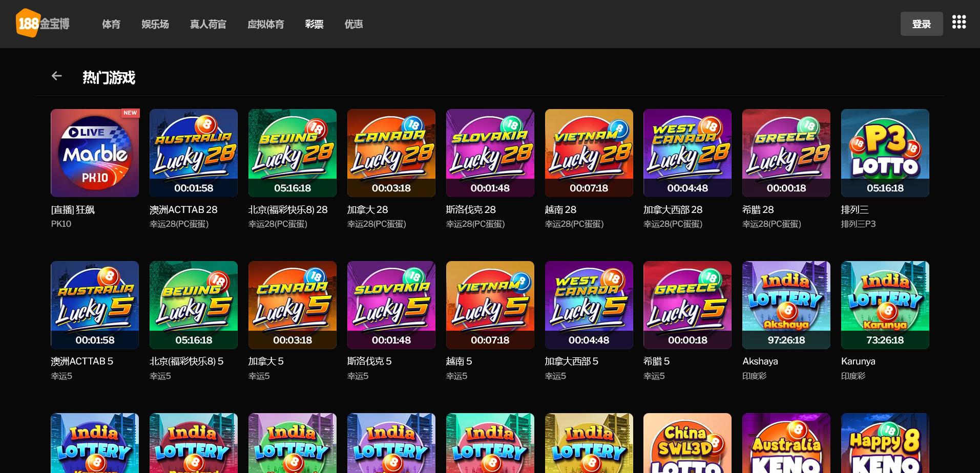980x473 pixels.
Task: Open Slovakia Lucky 5 game tile
Action: [391, 305]
